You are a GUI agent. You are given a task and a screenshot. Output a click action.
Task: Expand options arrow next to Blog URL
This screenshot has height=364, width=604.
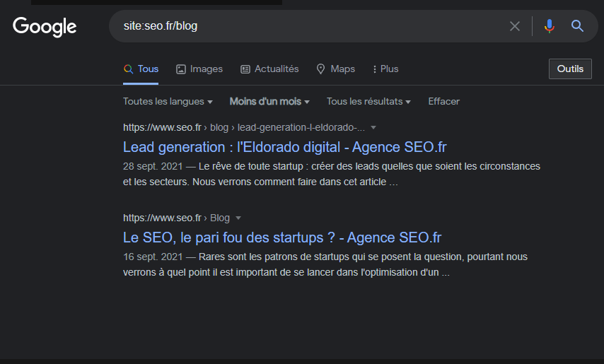point(238,218)
